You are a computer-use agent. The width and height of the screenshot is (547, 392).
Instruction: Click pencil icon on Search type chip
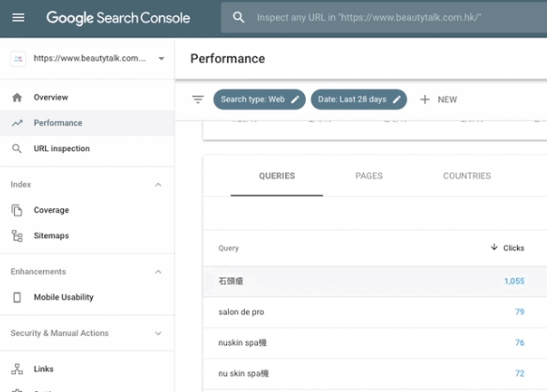click(296, 99)
